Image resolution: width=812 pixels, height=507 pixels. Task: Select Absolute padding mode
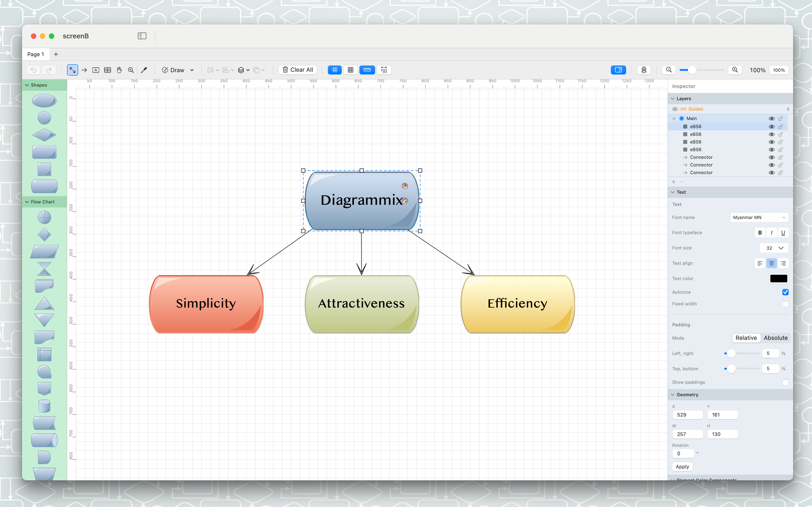[x=776, y=338]
